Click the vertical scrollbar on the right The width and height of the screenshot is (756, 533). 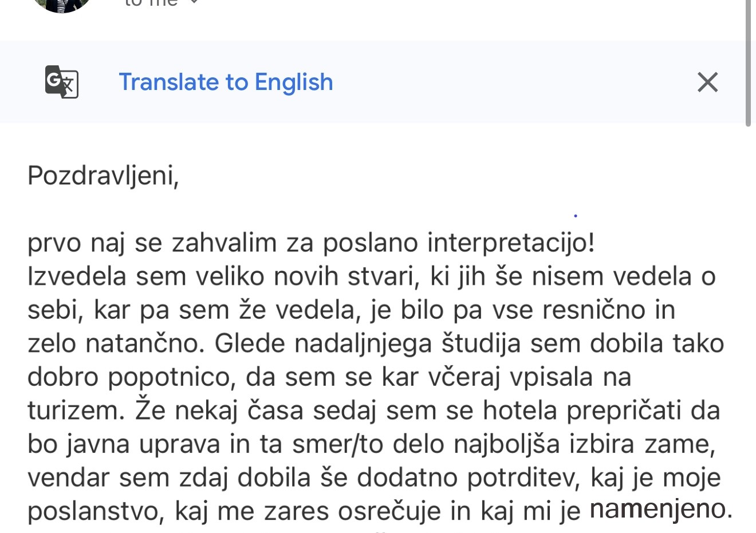(748, 63)
